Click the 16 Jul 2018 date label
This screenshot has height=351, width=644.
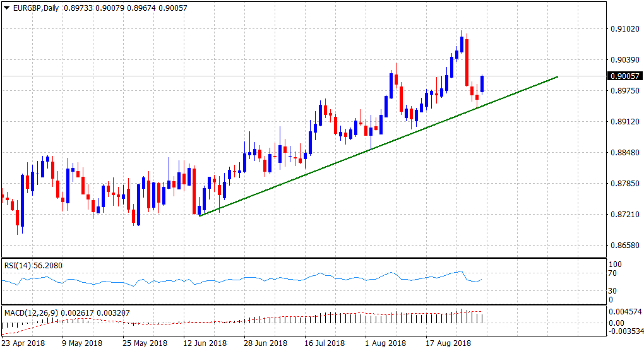tap(326, 343)
